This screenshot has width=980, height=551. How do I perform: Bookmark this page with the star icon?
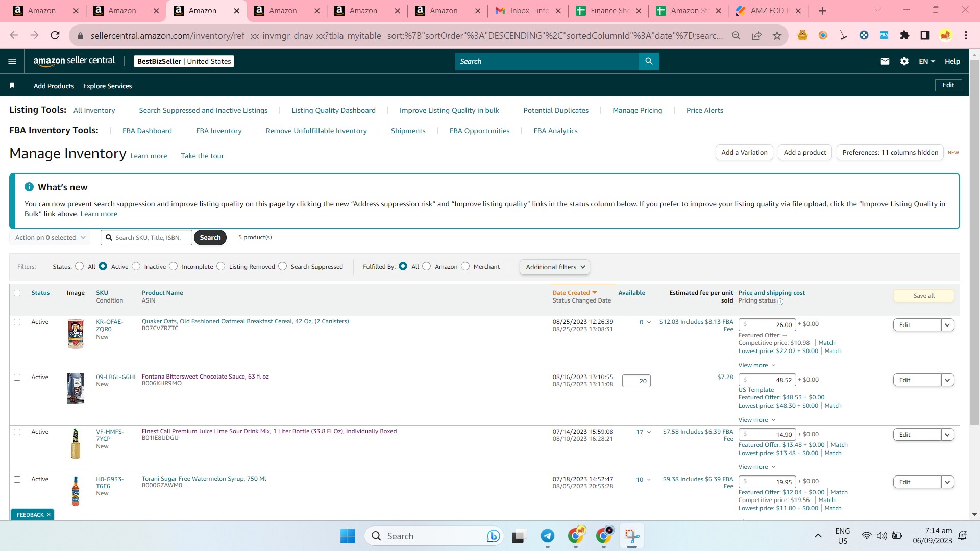pyautogui.click(x=777, y=35)
